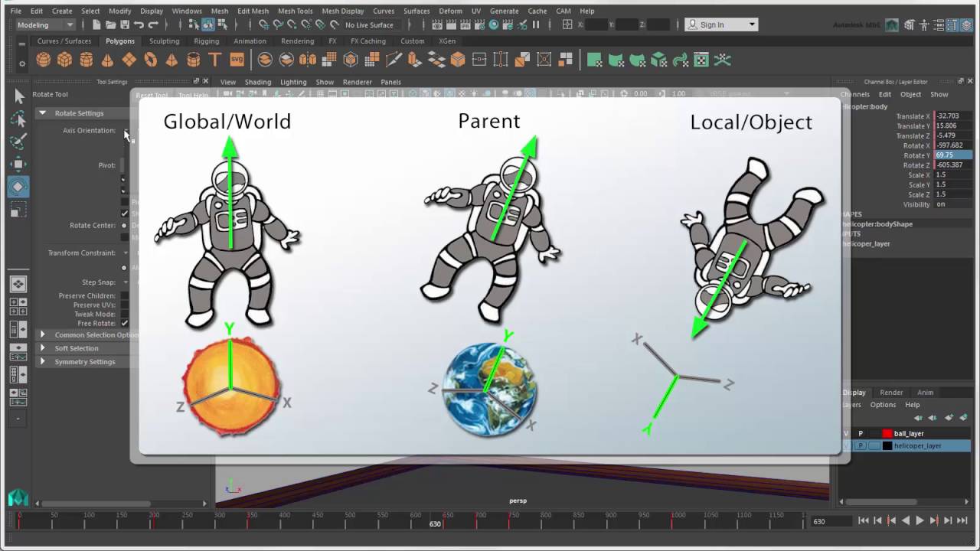Viewport: 980px width, 551px height.
Task: Open the viewport Shading menu
Action: point(257,82)
